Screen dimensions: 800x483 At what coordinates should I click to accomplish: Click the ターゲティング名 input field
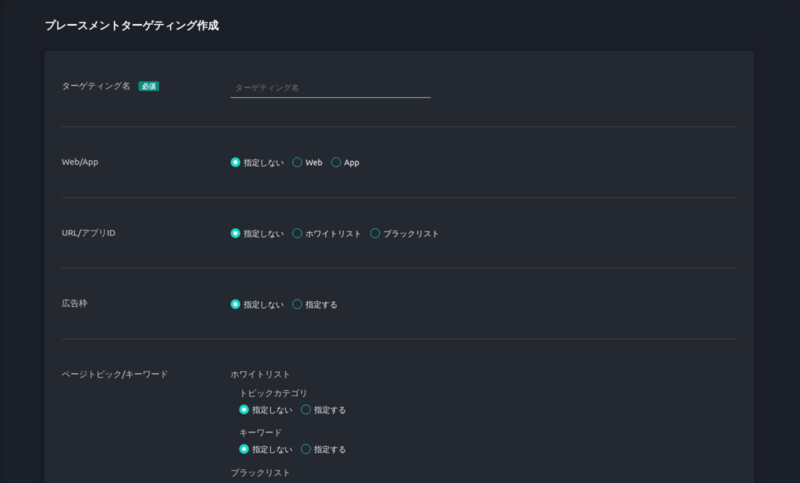330,88
